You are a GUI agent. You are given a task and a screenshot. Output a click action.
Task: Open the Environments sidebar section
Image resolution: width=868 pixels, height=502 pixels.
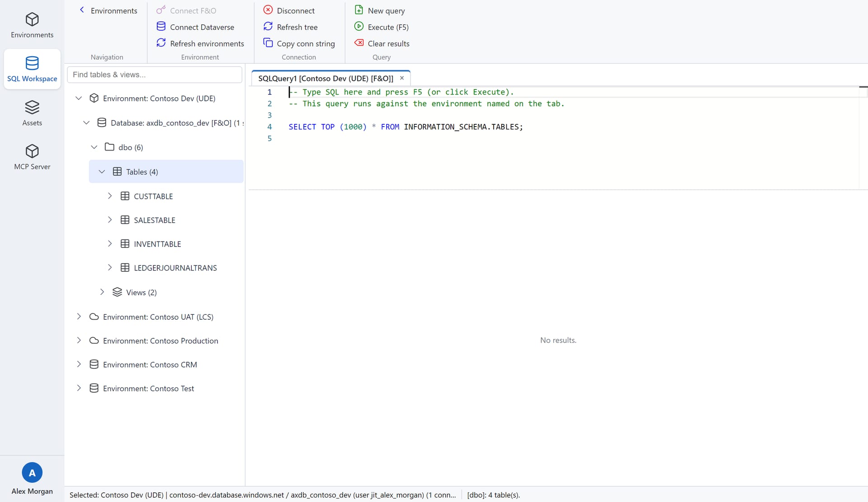pyautogui.click(x=32, y=25)
